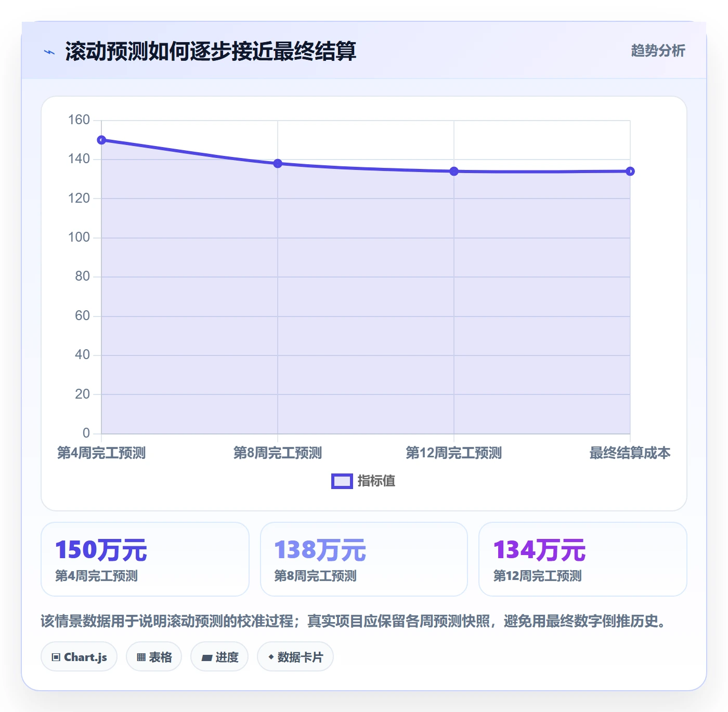Viewport: 728px width, 712px height.
Task: Click the 数据卡片 tag chip
Action: point(295,657)
